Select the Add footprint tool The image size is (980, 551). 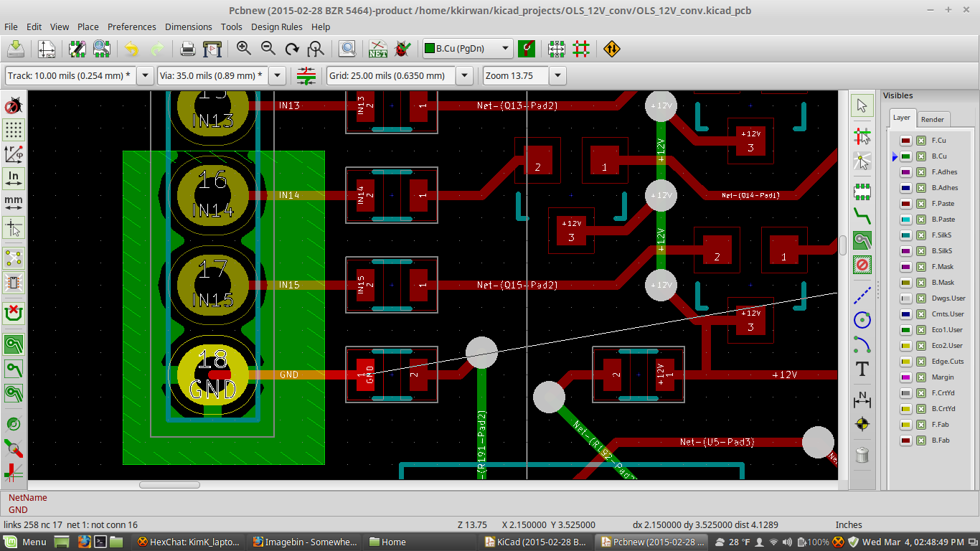tap(862, 192)
